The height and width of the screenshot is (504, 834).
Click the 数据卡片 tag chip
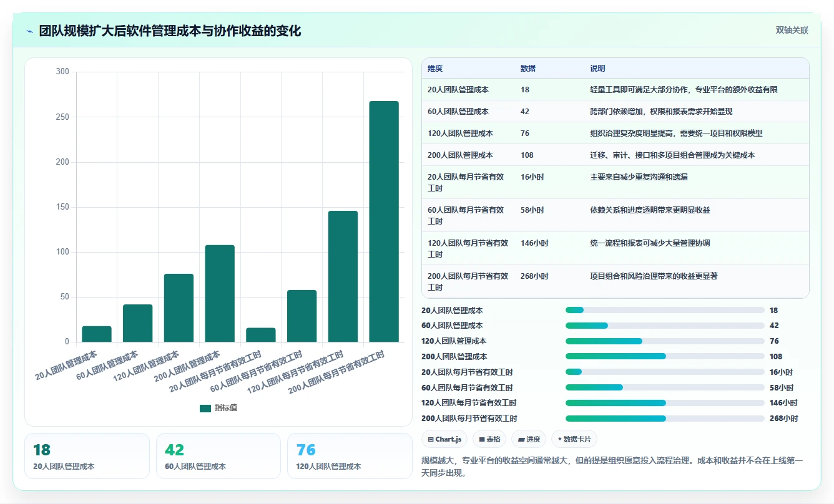pos(574,439)
